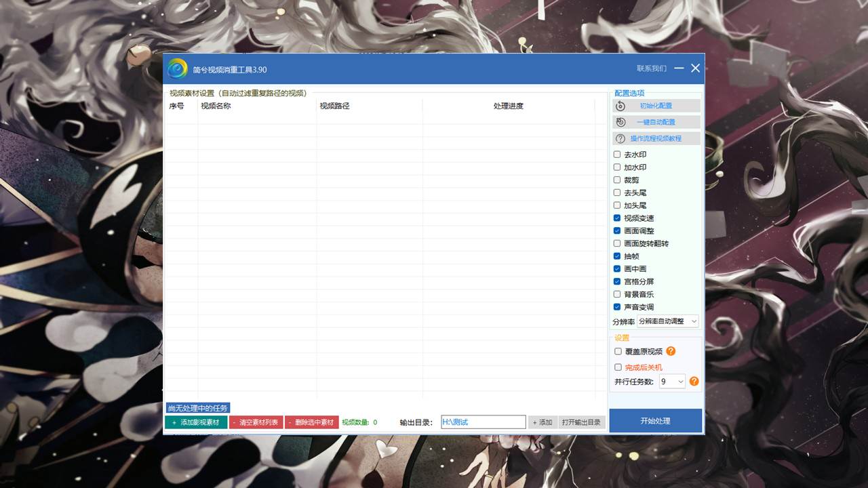This screenshot has height=488, width=868.
Task: Click the 添加影视素材 button
Action: click(x=196, y=422)
